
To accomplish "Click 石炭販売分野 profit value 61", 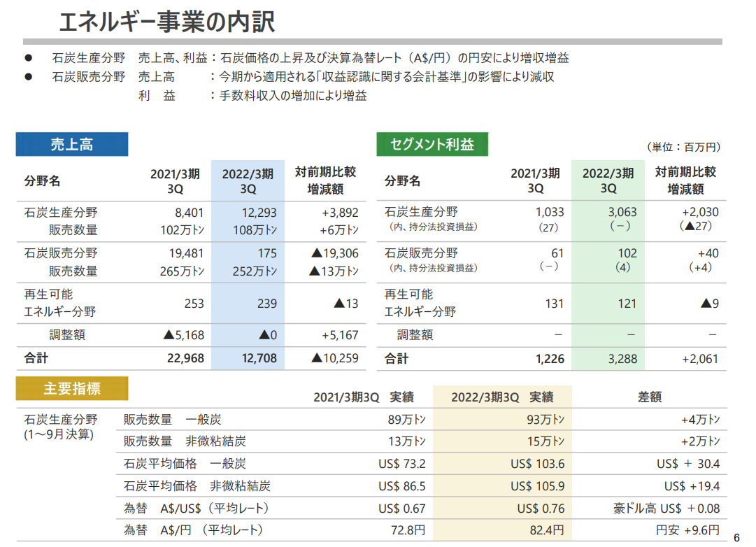I will pos(557,253).
